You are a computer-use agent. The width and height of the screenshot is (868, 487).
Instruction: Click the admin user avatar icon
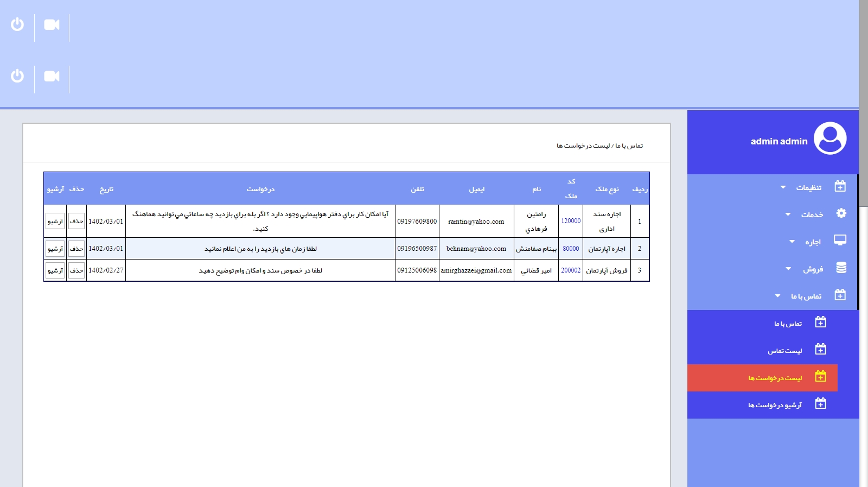[830, 138]
